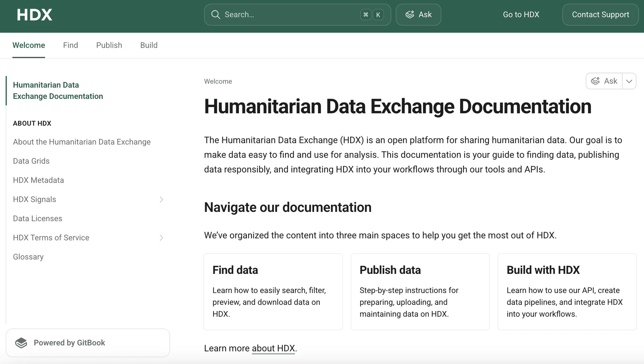Image resolution: width=644 pixels, height=364 pixels.
Task: Open the Publish tab
Action: tap(109, 45)
